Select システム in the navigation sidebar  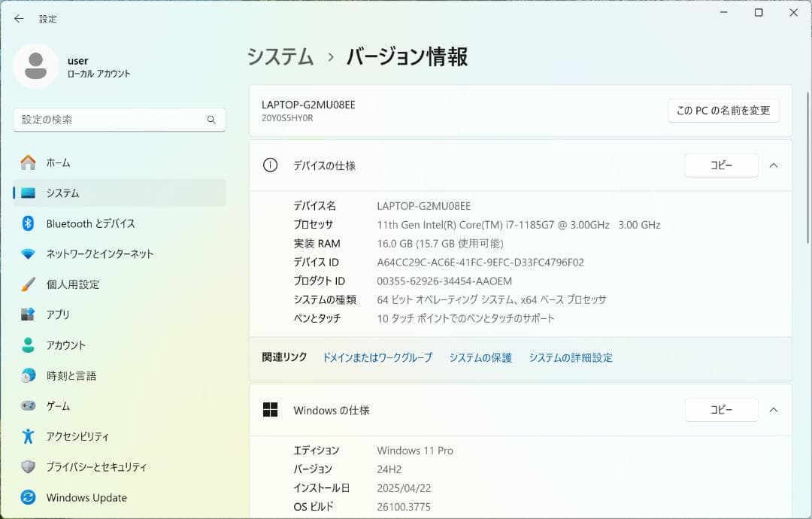(63, 193)
